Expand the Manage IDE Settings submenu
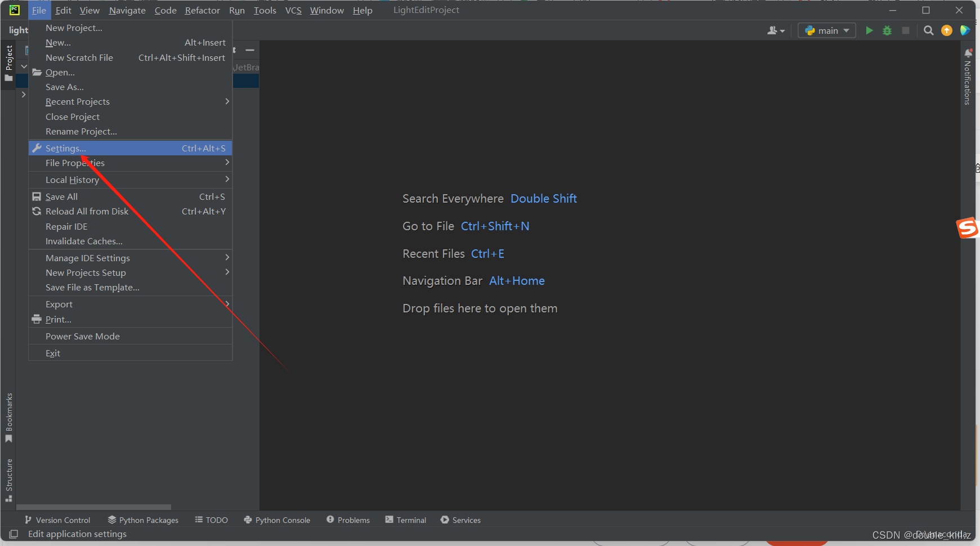The width and height of the screenshot is (980, 546). point(130,258)
